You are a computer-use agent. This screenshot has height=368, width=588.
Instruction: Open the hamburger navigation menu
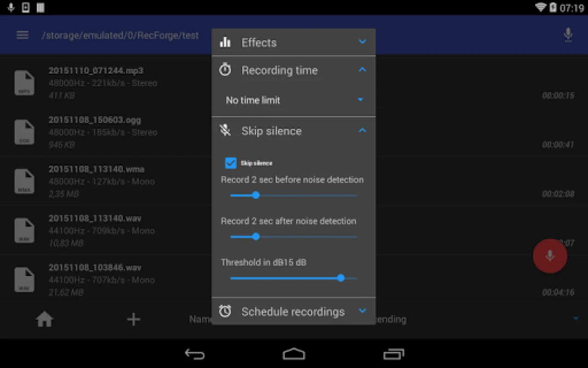(23, 35)
